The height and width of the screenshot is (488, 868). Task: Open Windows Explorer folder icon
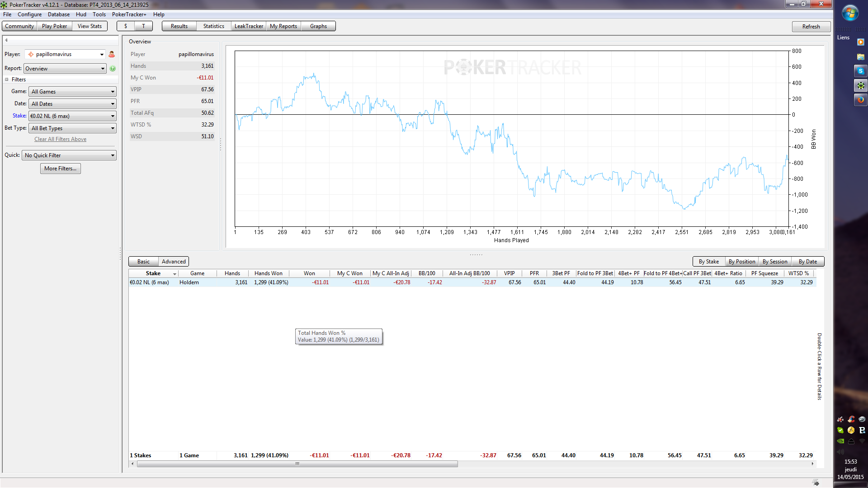(860, 56)
